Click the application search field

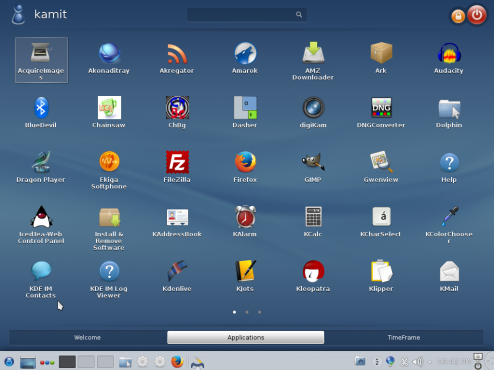(x=247, y=15)
